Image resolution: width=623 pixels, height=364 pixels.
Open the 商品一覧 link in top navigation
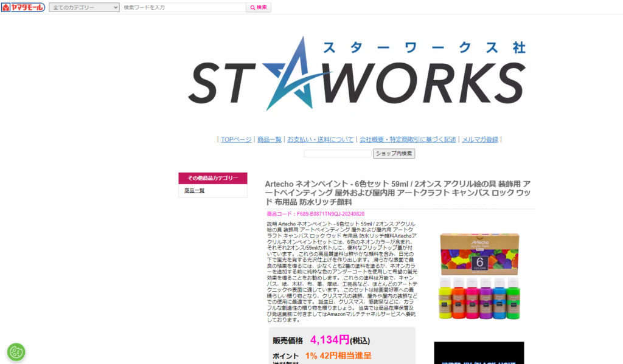coord(269,139)
